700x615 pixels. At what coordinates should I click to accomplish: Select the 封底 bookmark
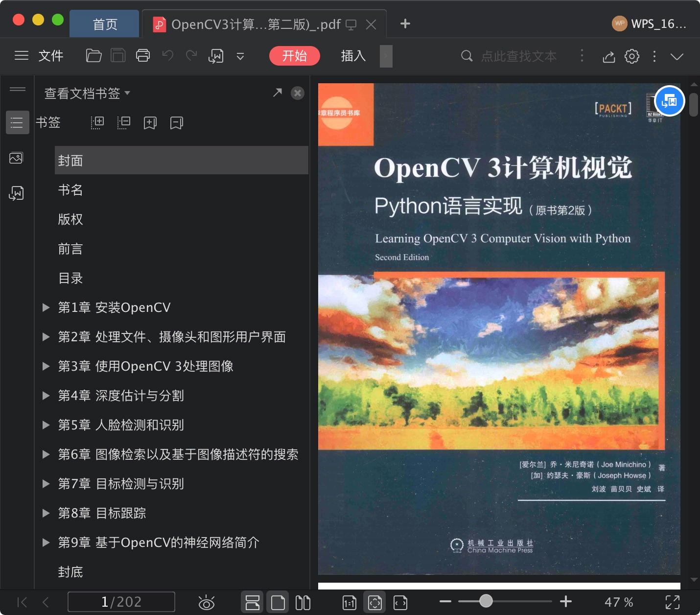click(x=70, y=572)
